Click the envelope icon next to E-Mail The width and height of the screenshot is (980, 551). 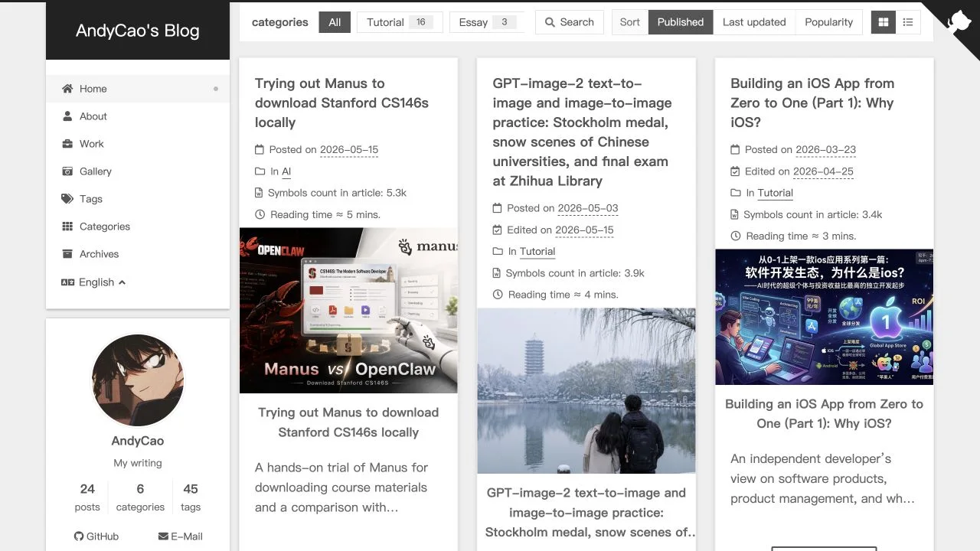tap(163, 536)
